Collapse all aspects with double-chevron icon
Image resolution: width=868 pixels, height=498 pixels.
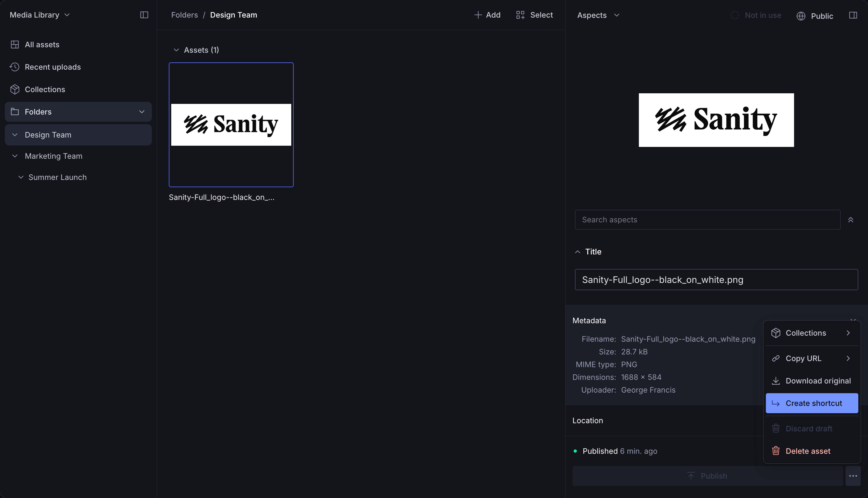pos(850,220)
